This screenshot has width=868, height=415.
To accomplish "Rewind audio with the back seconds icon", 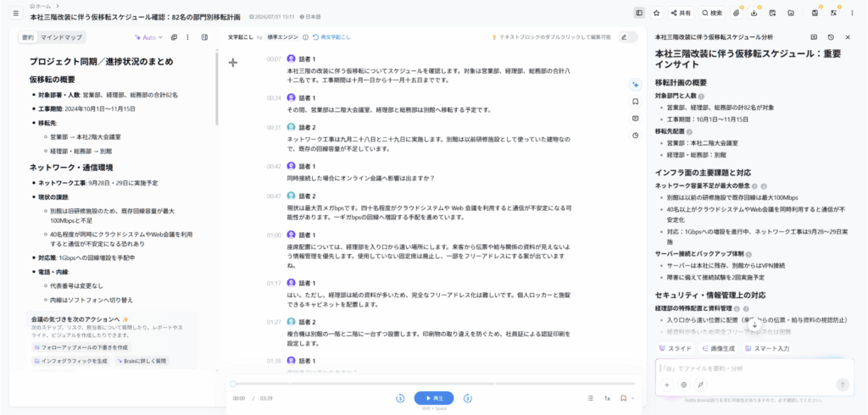I will click(400, 398).
